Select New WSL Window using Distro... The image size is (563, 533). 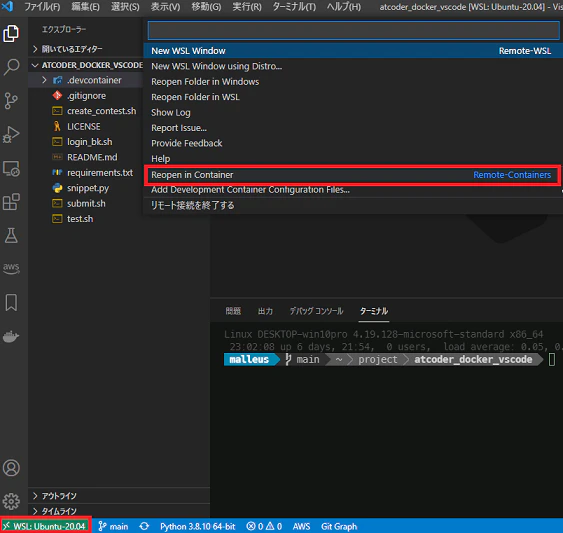pos(353,66)
